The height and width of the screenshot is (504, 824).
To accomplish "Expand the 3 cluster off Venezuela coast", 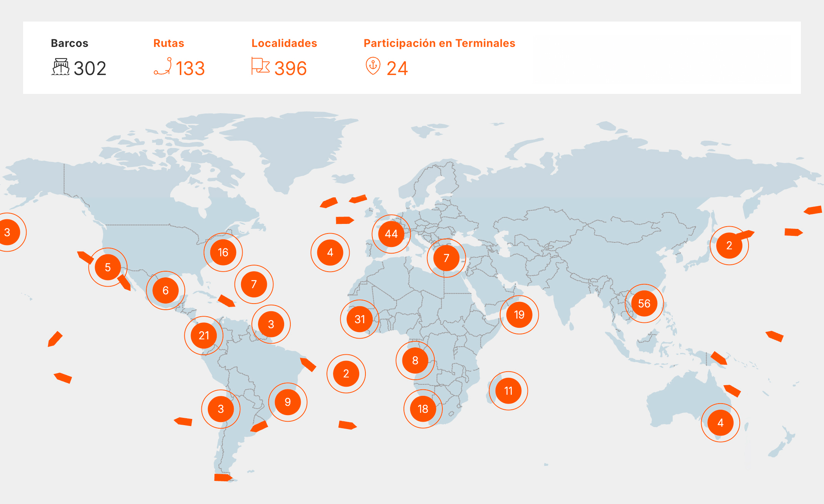I will pyautogui.click(x=271, y=324).
